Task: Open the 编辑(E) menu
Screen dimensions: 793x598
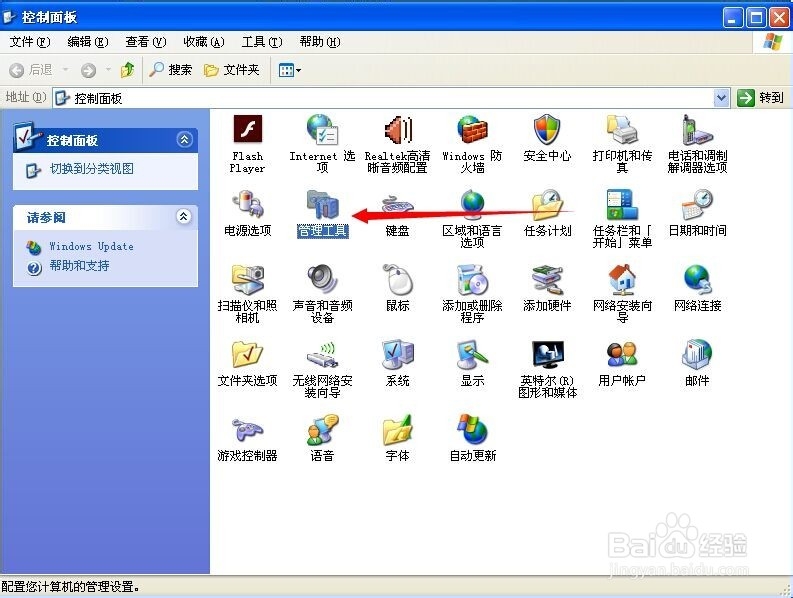Action: 88,42
